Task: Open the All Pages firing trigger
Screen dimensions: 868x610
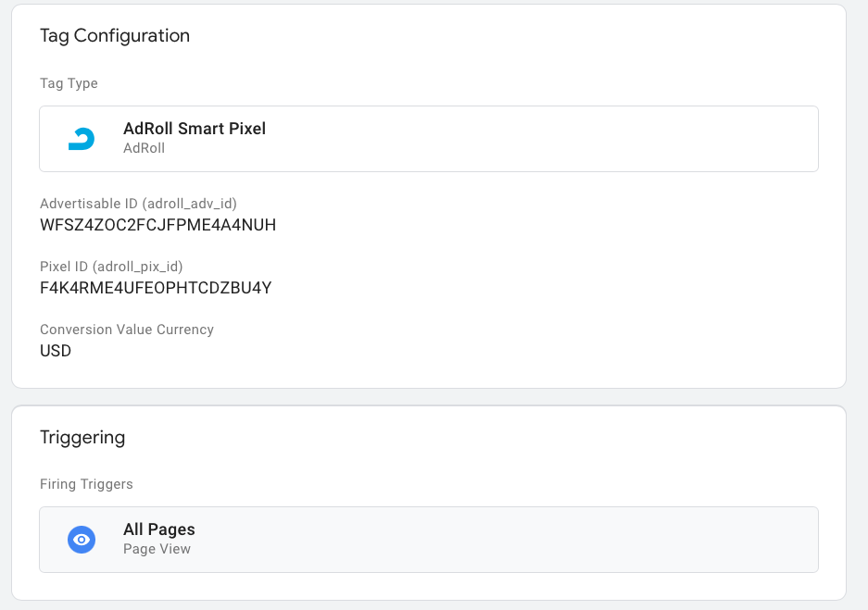Action: coord(159,529)
